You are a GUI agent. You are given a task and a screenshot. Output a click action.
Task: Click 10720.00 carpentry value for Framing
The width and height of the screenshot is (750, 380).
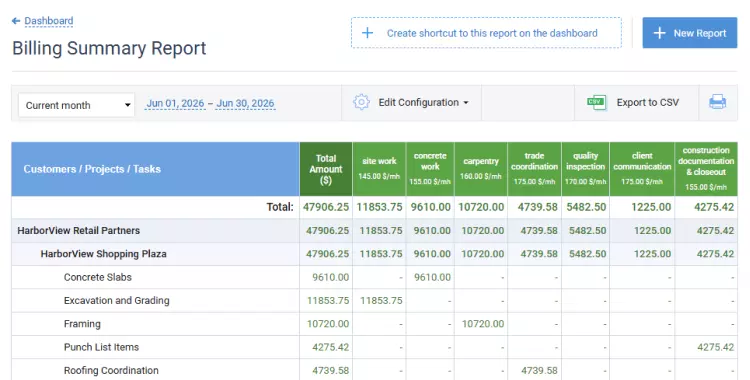click(x=483, y=324)
